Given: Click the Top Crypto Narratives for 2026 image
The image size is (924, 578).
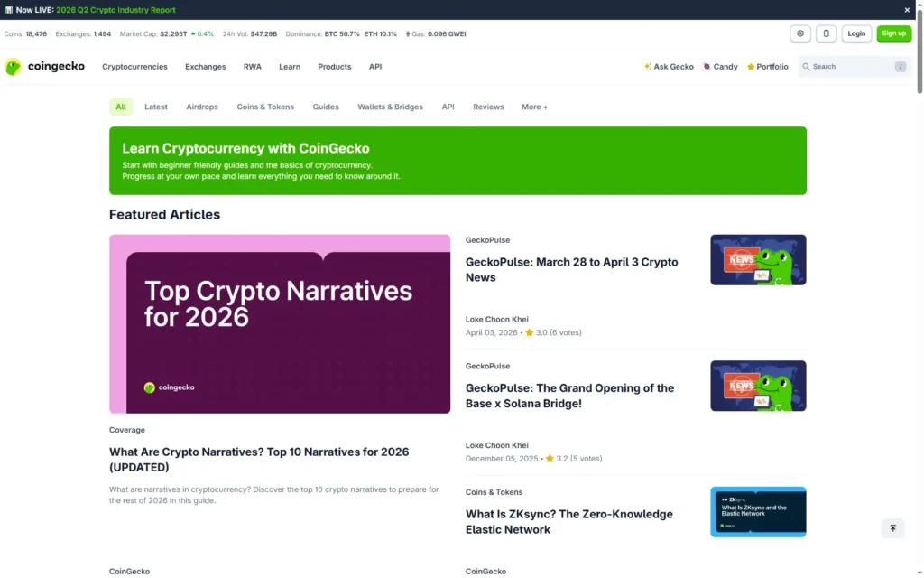Looking at the screenshot, I should (280, 324).
